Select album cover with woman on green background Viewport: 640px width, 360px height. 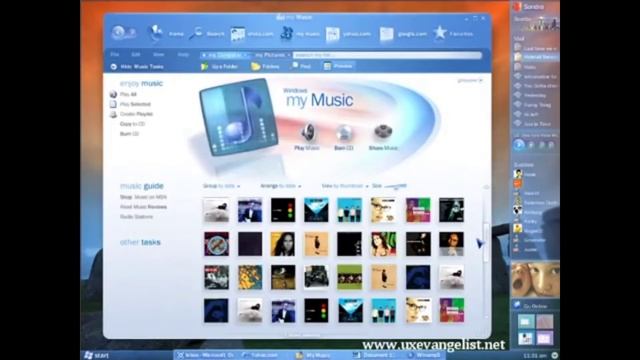383,244
